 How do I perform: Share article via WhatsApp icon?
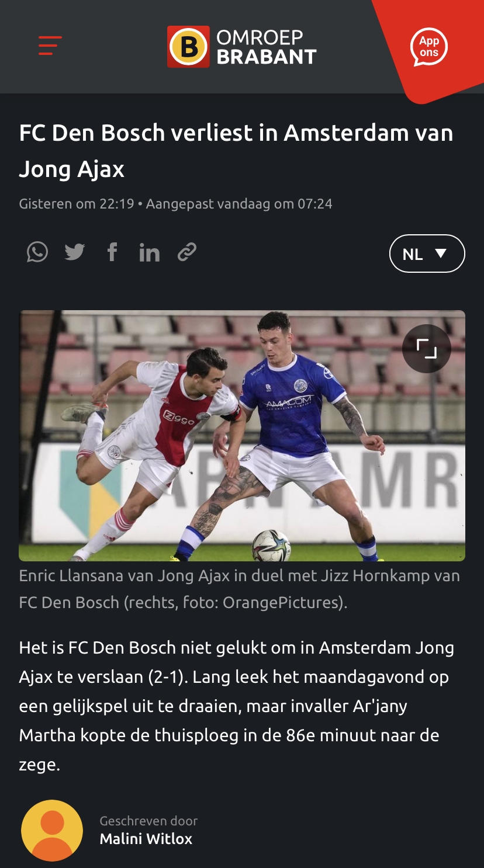[x=37, y=252]
